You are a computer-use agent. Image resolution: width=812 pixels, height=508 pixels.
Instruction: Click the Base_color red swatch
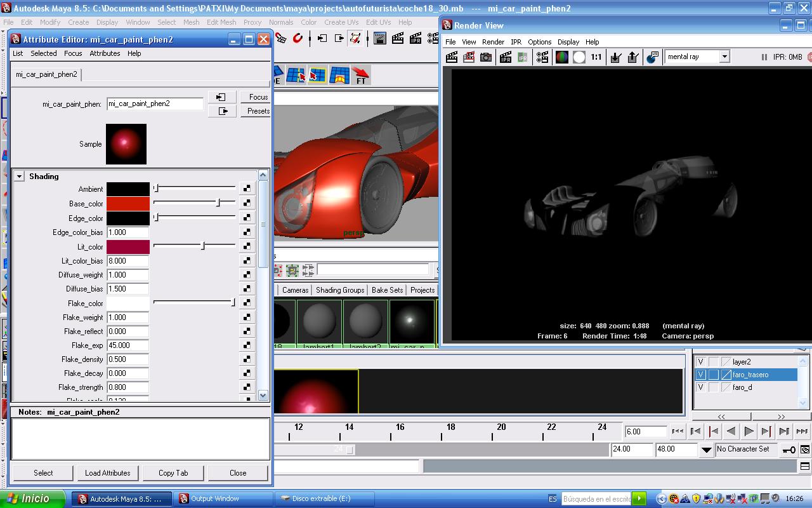(128, 204)
